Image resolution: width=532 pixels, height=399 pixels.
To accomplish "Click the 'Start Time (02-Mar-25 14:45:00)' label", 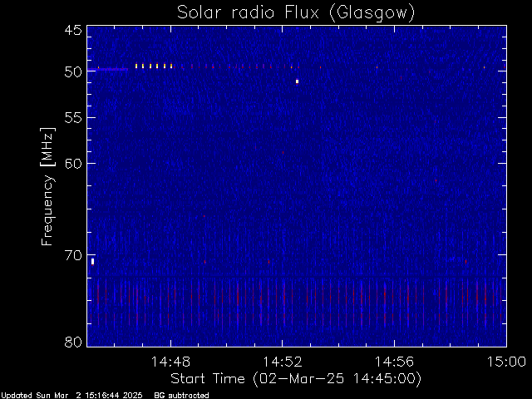I will click(296, 379).
